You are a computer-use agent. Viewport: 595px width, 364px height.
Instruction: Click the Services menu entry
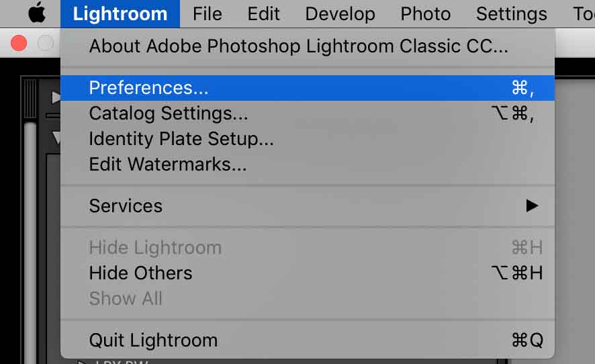[308, 206]
